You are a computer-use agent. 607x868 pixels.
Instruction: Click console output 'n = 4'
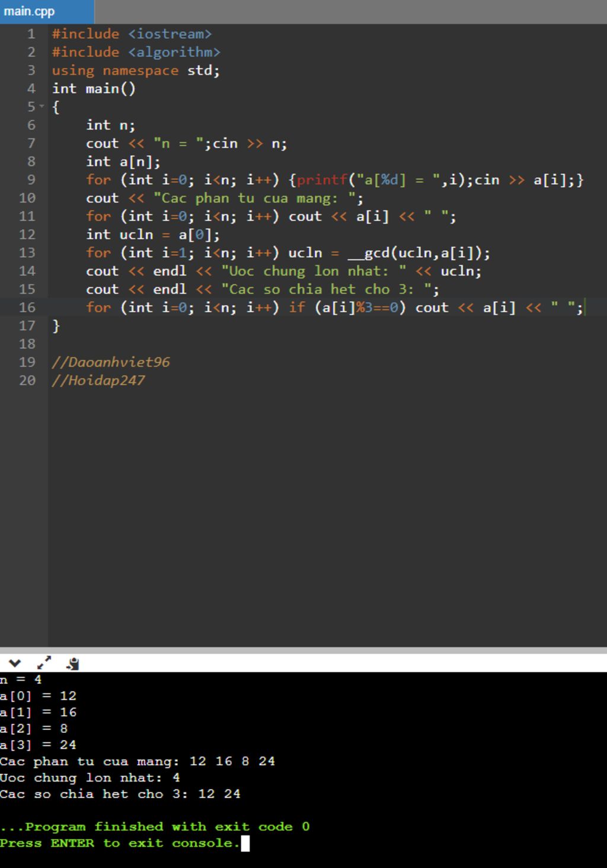tap(21, 680)
